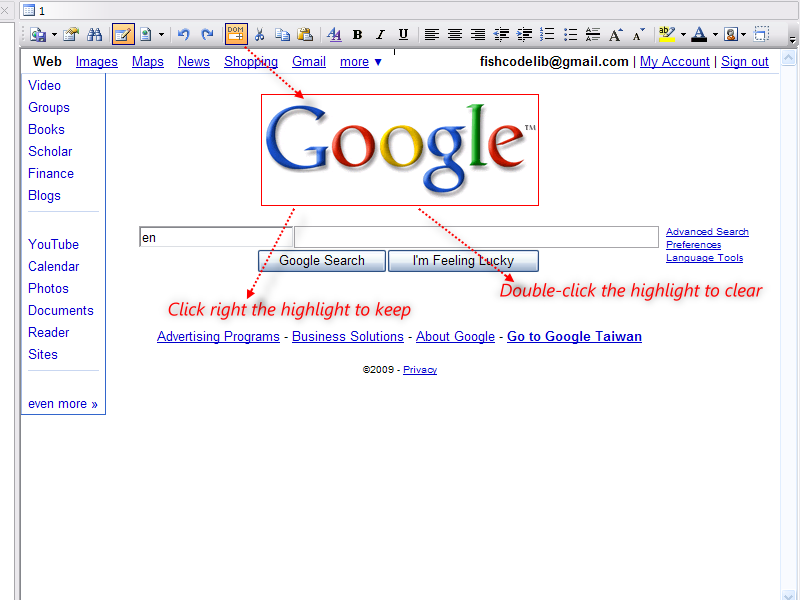Expand the more menu in Google's nav
The width and height of the screenshot is (800, 600).
361,62
